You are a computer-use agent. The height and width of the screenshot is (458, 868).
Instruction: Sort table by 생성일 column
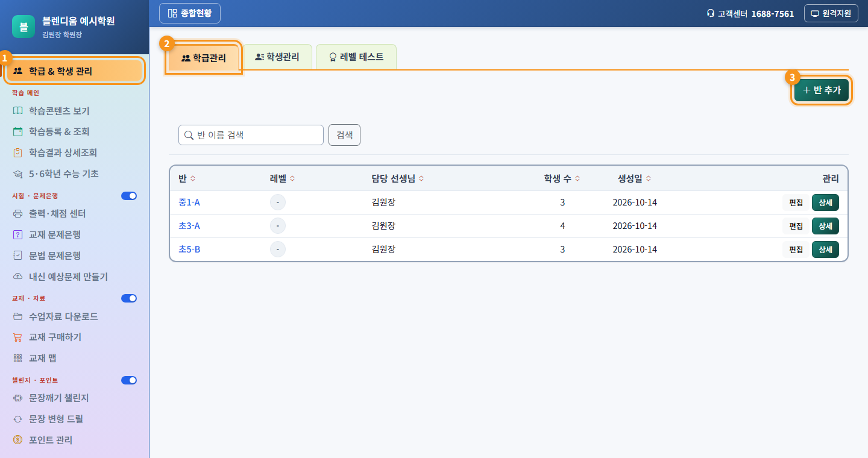pyautogui.click(x=634, y=178)
